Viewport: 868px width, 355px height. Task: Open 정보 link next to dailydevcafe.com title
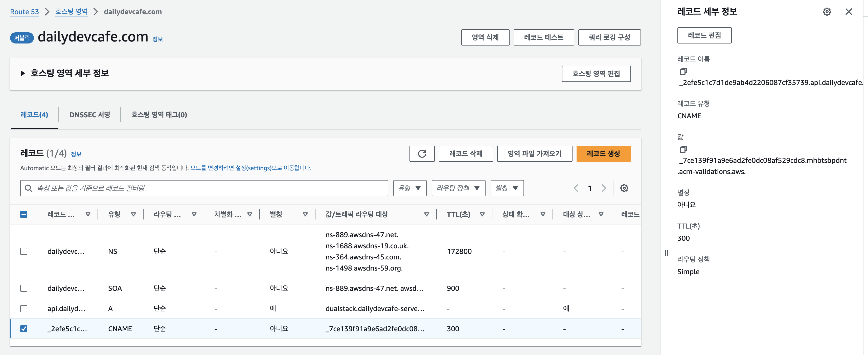[x=158, y=39]
